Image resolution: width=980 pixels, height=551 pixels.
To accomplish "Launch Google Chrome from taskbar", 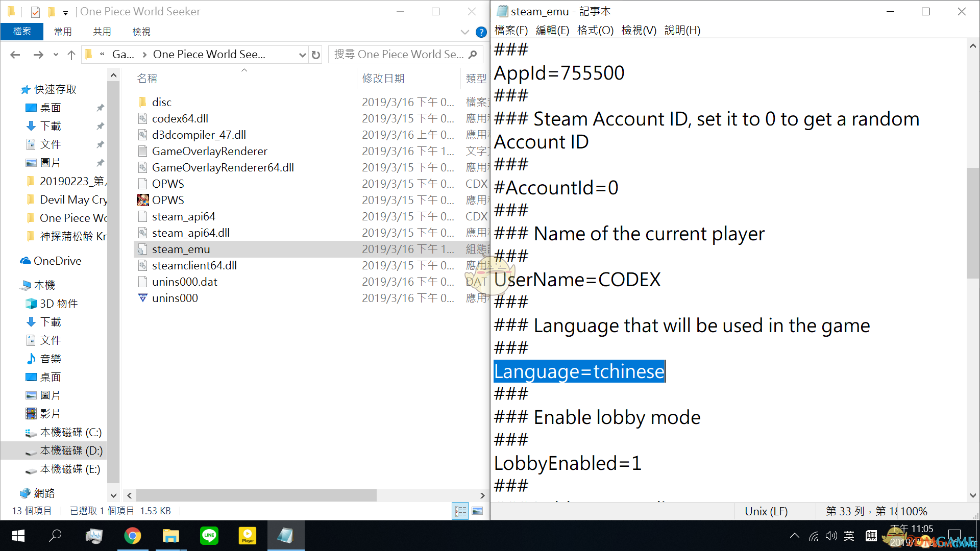I will (x=133, y=536).
